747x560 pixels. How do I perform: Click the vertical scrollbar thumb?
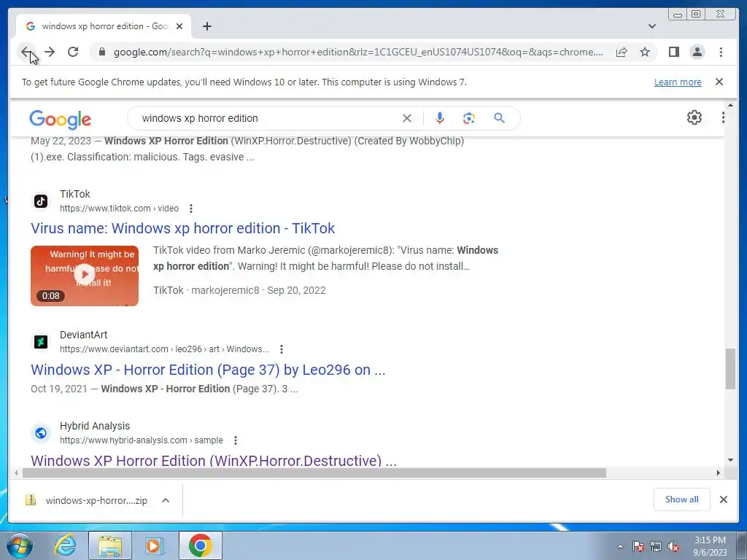(x=731, y=369)
